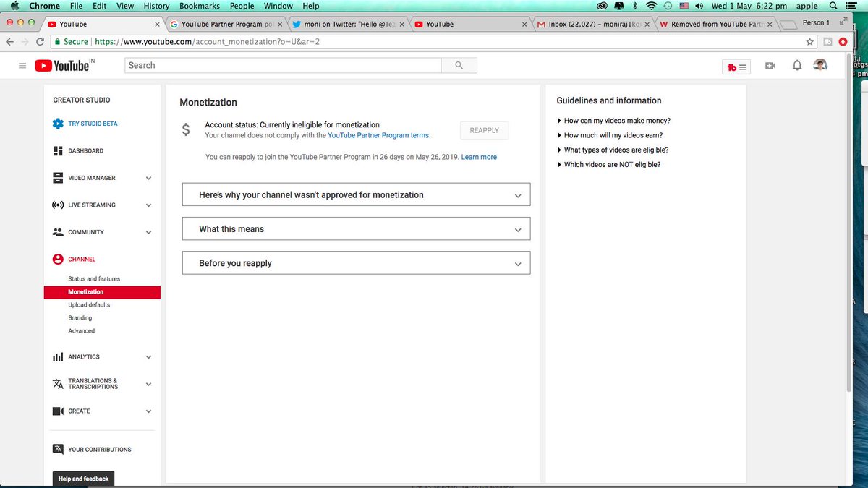Switch to the moni on Twitter tab
868x488 pixels.
(x=348, y=24)
